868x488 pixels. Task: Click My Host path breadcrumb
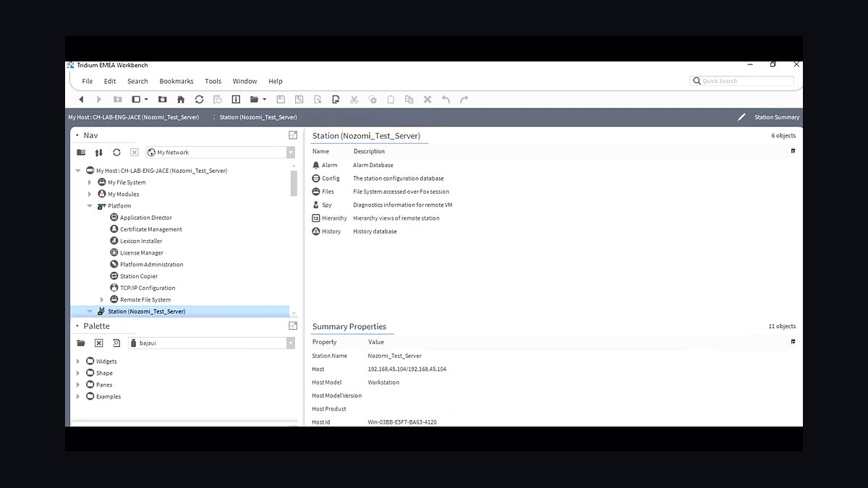click(134, 117)
